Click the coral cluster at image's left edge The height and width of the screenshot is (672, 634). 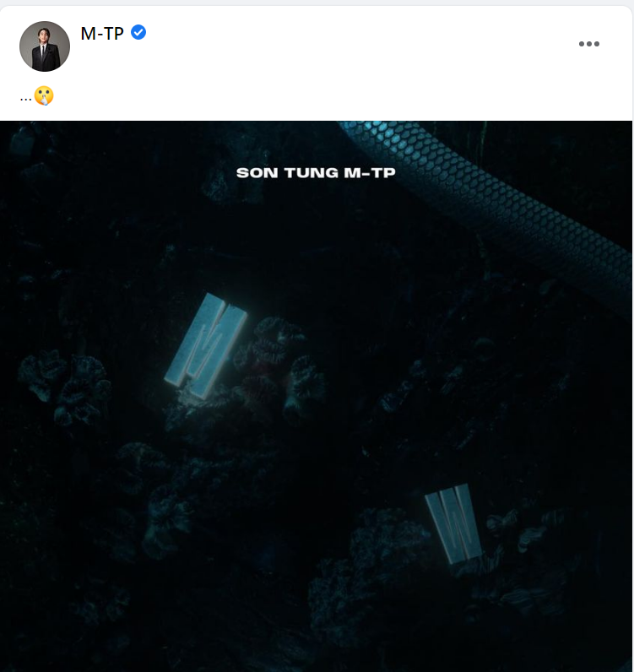tap(64, 386)
